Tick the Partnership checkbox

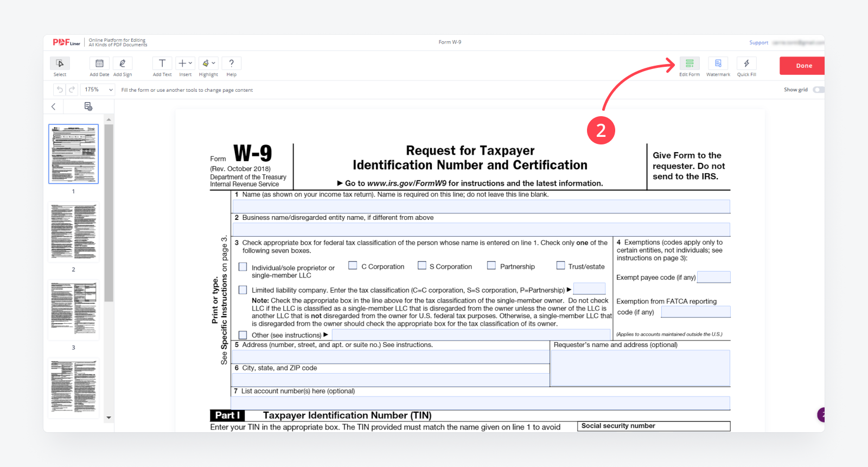tap(492, 266)
